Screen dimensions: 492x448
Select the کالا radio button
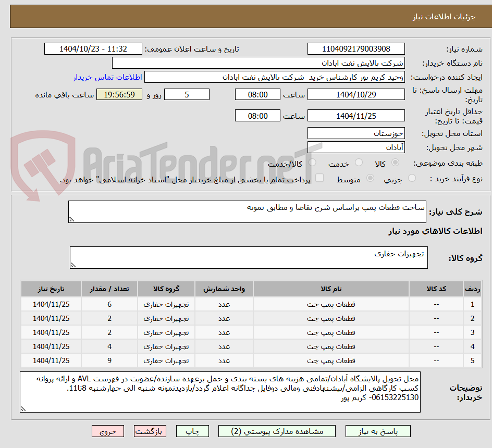[x=395, y=163]
